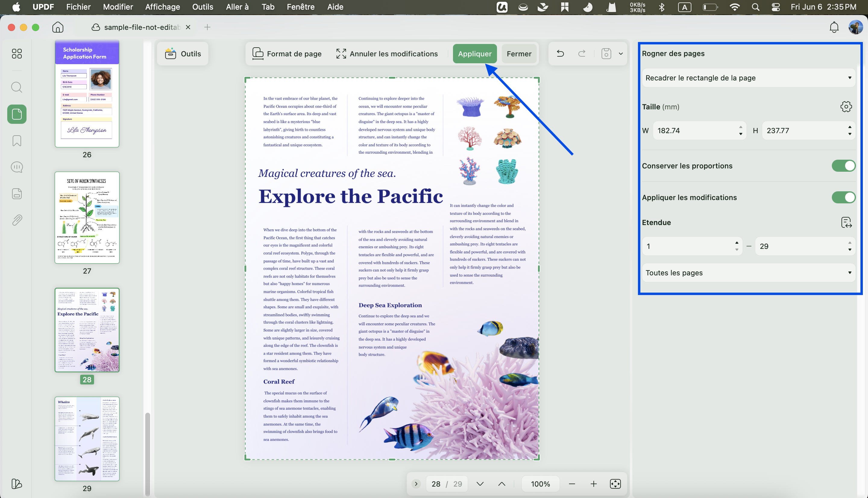
Task: Click Annuler les modifications
Action: (387, 54)
